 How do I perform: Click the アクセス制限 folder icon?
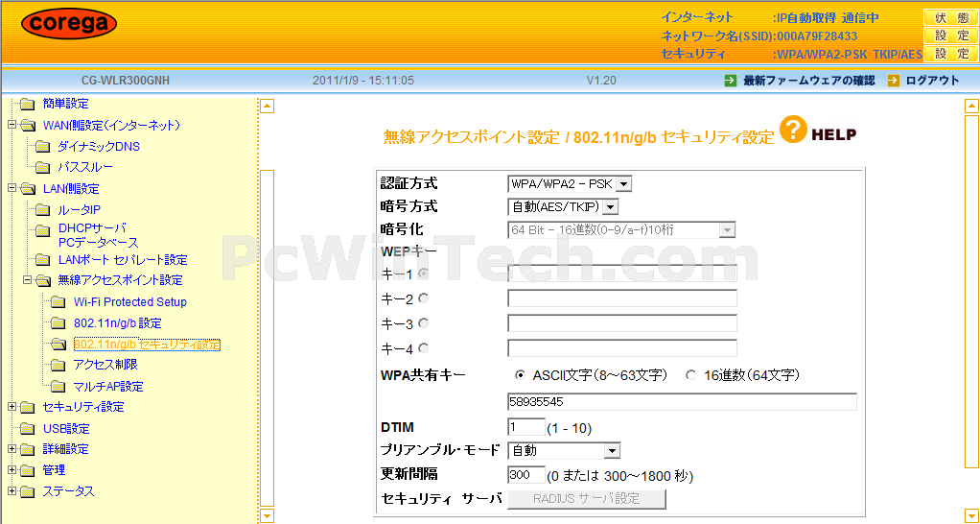pos(58,365)
